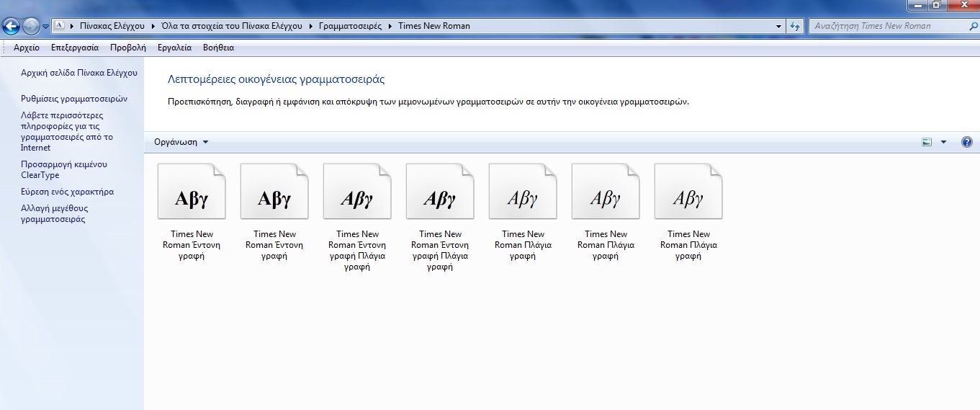Open the Αρχείο menu
This screenshot has width=980, height=410.
27,48
